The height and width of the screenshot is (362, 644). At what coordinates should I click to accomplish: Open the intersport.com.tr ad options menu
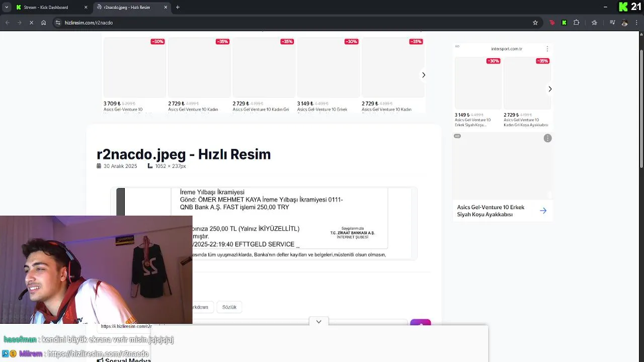point(547,49)
